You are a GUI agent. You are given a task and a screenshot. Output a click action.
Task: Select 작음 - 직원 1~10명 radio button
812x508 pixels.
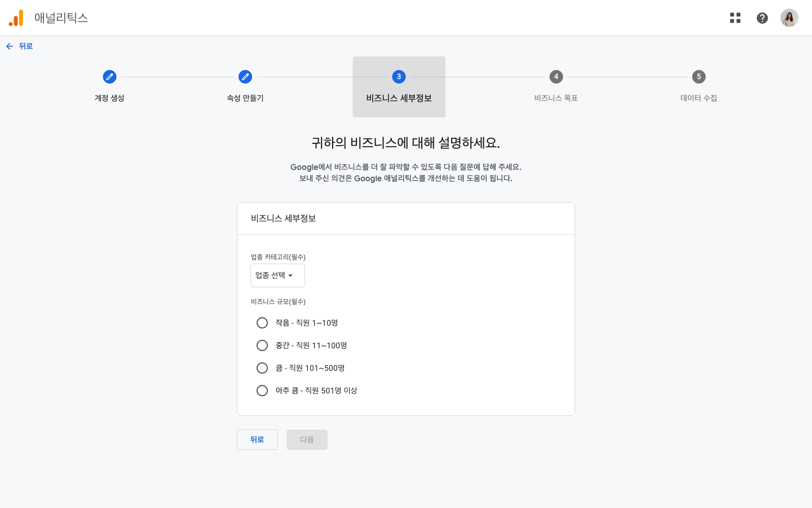click(262, 323)
